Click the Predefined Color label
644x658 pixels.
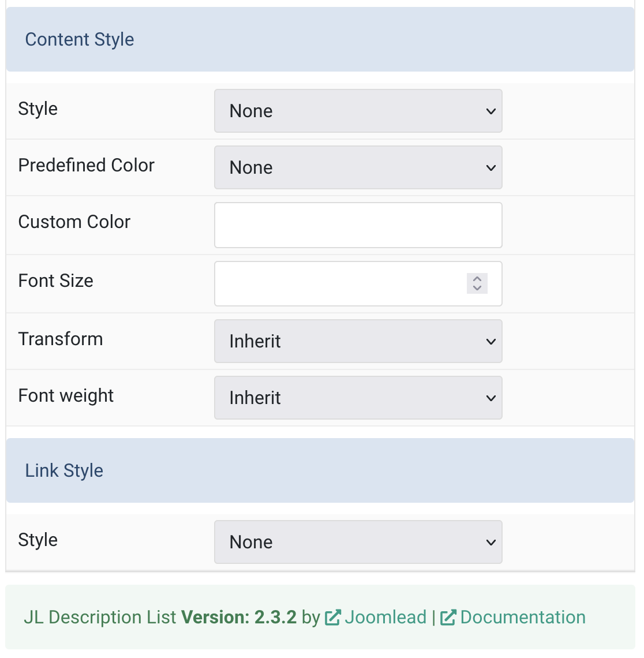coord(87,165)
